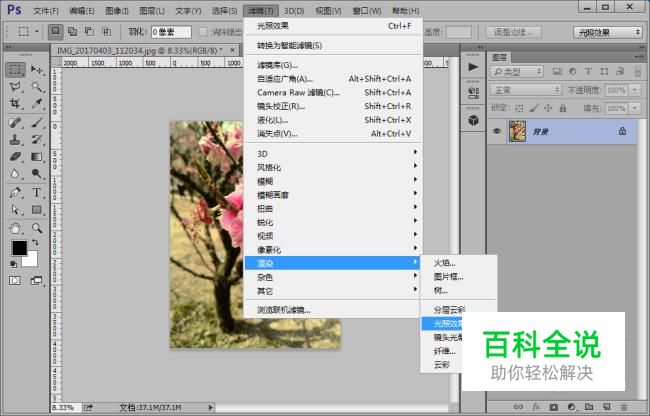Select the Dodge tool
This screenshot has height=416, width=650.
37,174
